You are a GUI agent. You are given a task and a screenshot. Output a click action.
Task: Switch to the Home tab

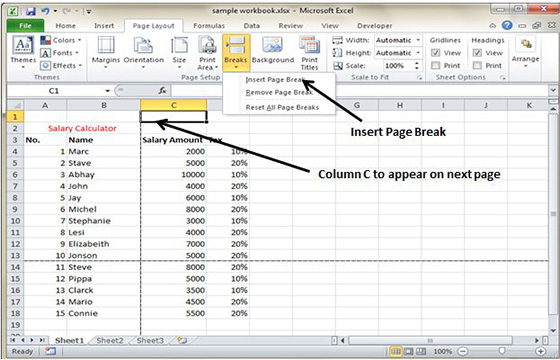click(66, 26)
